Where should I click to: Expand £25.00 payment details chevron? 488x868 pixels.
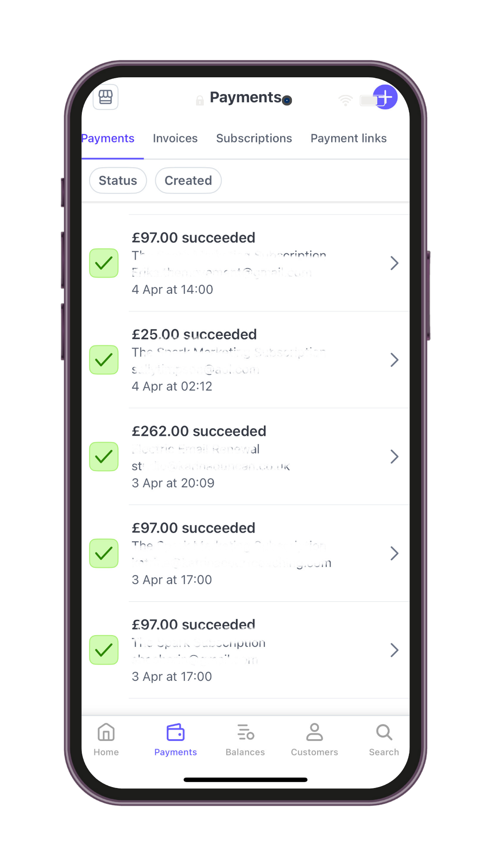pyautogui.click(x=394, y=360)
